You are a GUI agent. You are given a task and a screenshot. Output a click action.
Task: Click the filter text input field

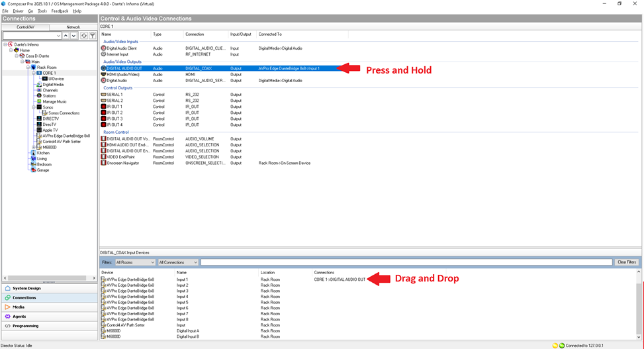pos(406,262)
